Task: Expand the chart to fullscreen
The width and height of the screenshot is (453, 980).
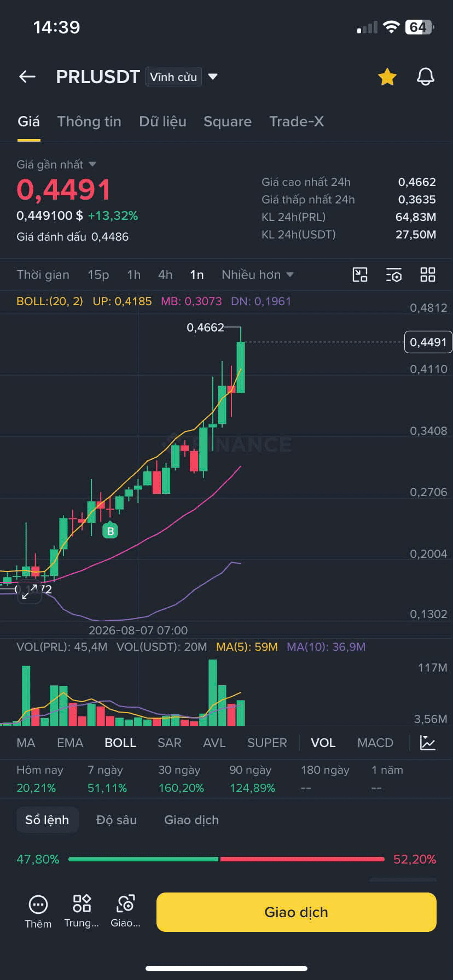Action: pos(28,592)
